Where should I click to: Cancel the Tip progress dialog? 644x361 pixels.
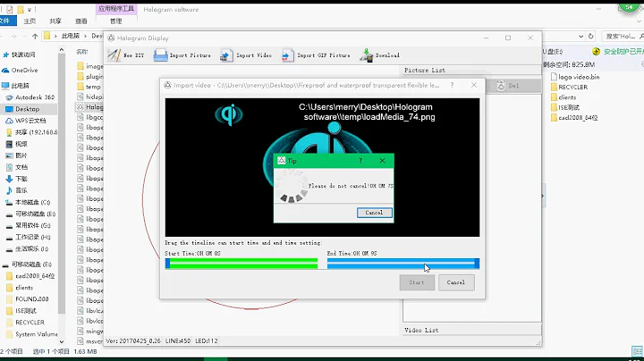point(374,213)
